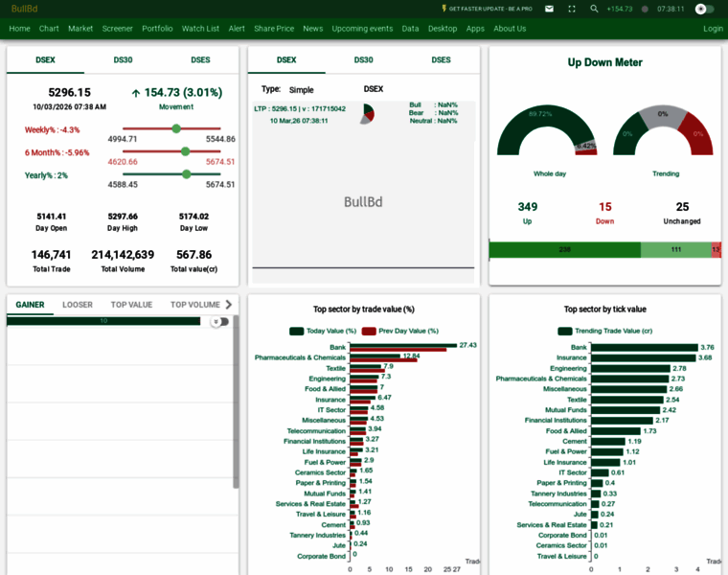
Task: Switch to the TOP VALUE tab
Action: point(131,305)
